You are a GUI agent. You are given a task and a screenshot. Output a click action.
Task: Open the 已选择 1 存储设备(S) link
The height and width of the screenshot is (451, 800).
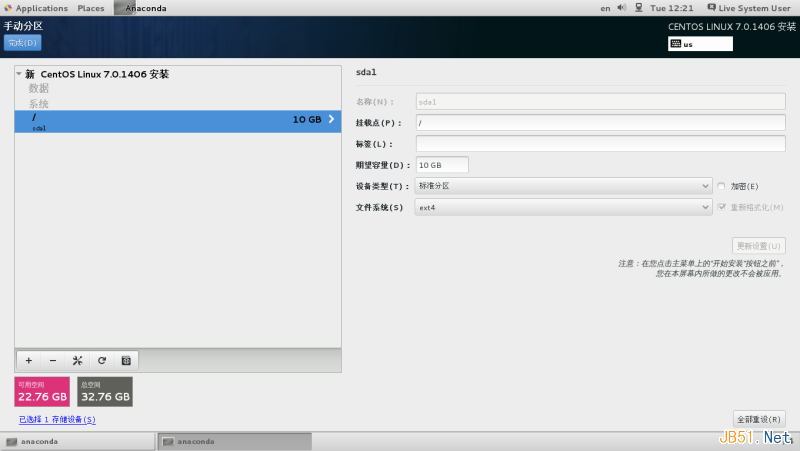click(x=57, y=419)
